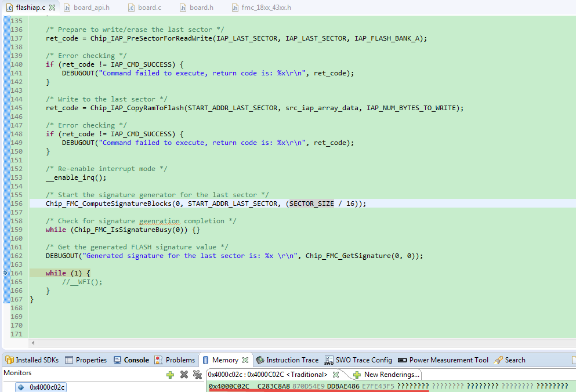Click line number 145 in gutter
The image size is (576, 392).
coord(16,108)
